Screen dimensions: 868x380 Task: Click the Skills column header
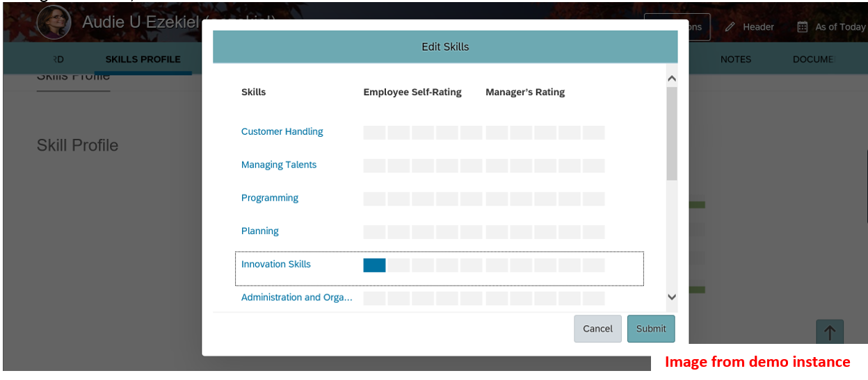coord(253,92)
